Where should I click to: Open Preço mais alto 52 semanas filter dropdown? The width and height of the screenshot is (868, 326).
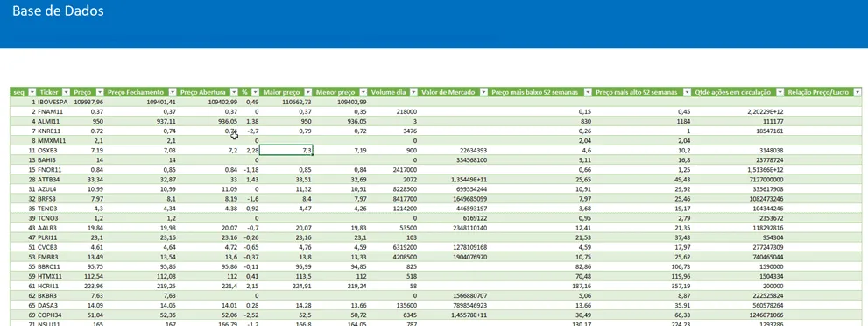coord(687,92)
